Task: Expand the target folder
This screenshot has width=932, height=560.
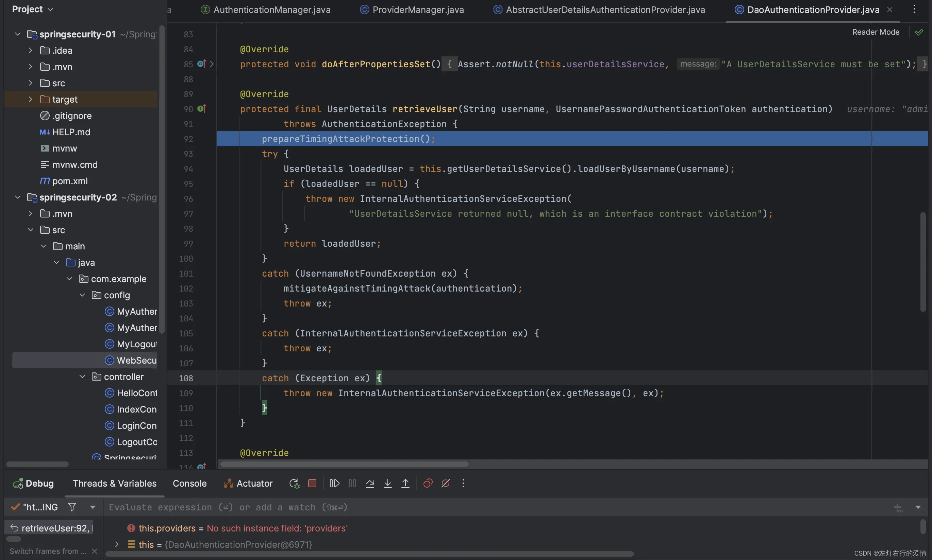Action: [x=31, y=99]
